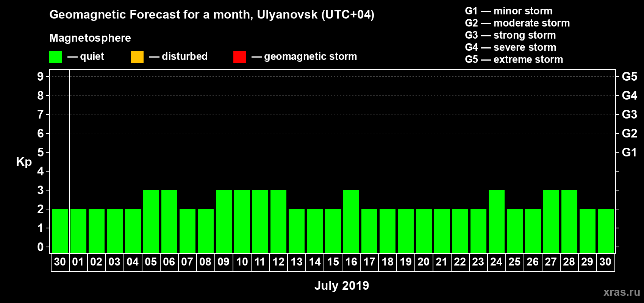Click date label 28 on axis
644x303 pixels.
(569, 262)
